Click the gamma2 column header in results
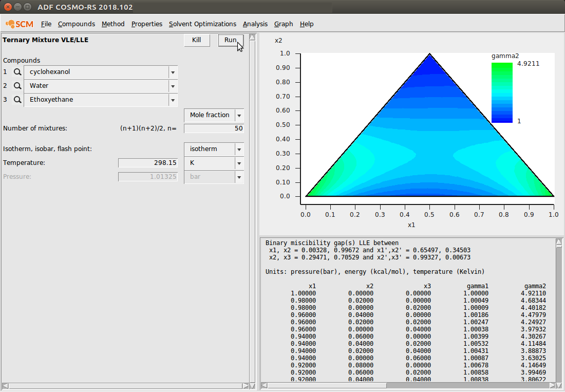Image resolution: width=565 pixels, height=392 pixels. point(535,286)
